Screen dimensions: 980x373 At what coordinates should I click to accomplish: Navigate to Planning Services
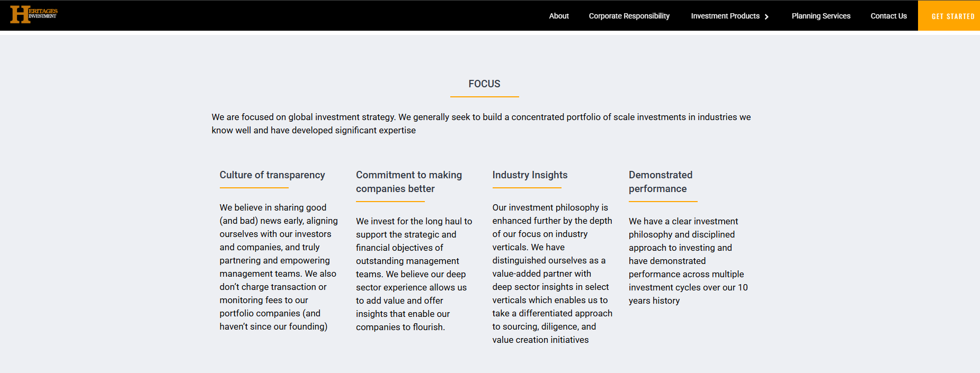point(821,16)
